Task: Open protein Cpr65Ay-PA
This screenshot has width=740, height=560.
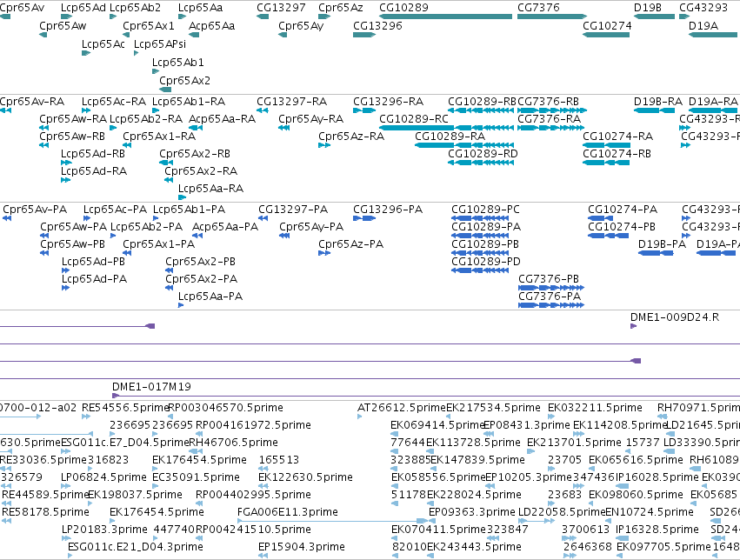Action: 311,227
